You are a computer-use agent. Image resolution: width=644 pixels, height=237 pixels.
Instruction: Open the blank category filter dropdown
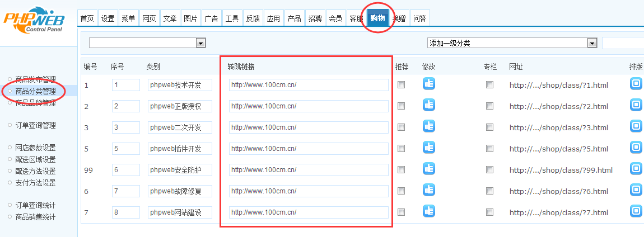click(x=147, y=42)
